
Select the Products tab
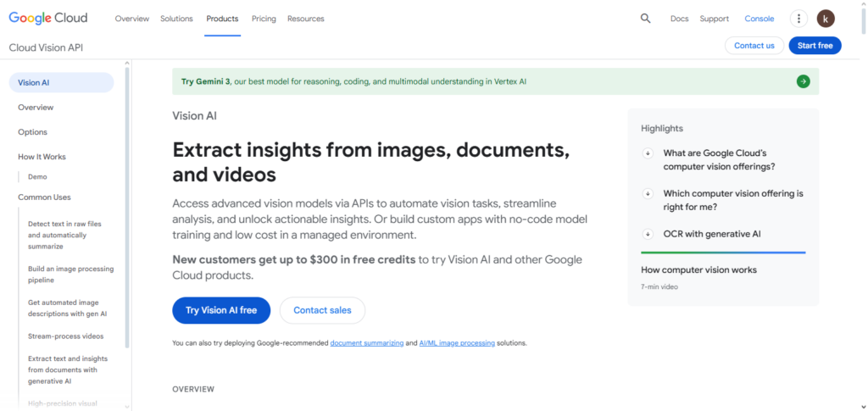(x=222, y=19)
